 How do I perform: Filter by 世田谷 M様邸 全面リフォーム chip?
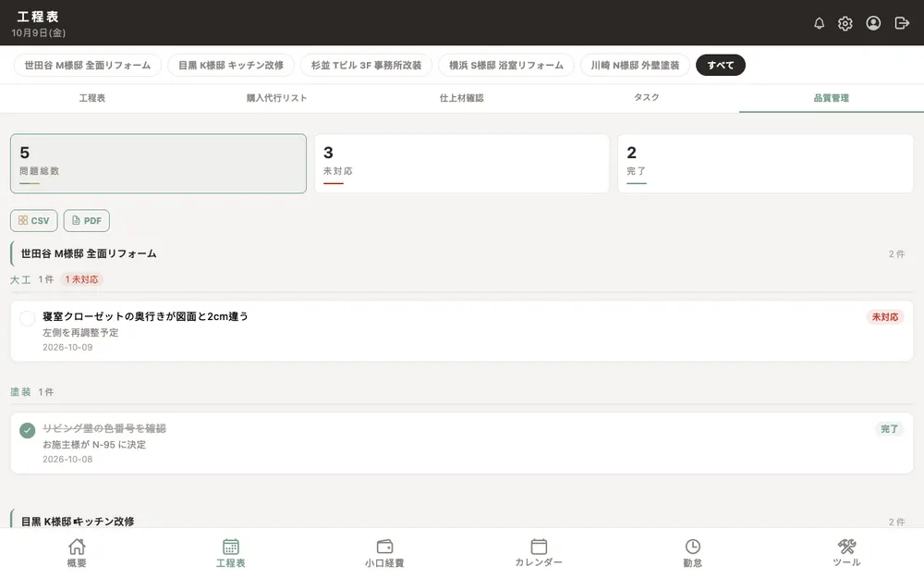click(x=87, y=65)
